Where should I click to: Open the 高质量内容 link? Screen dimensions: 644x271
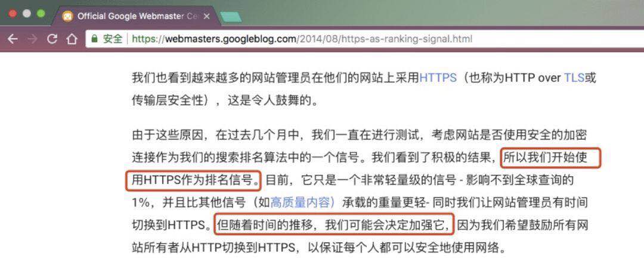[x=303, y=202]
